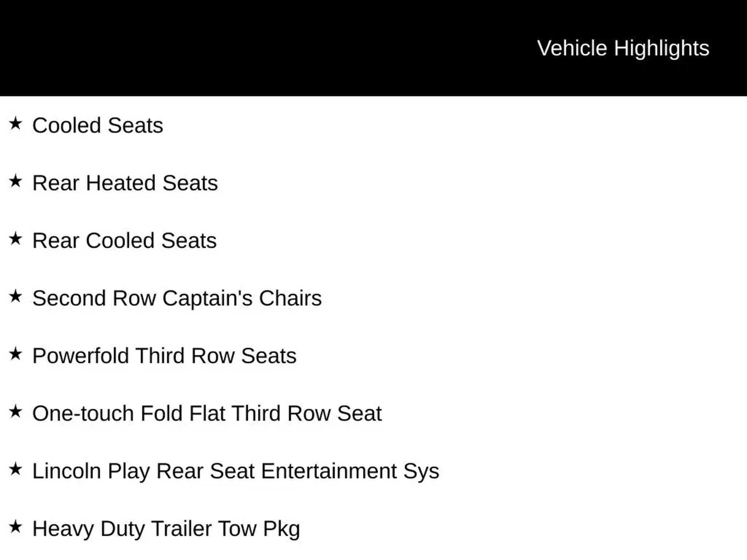This screenshot has width=747, height=560.
Task: Click the Powerfold Third Row Seats star
Action: tap(15, 354)
